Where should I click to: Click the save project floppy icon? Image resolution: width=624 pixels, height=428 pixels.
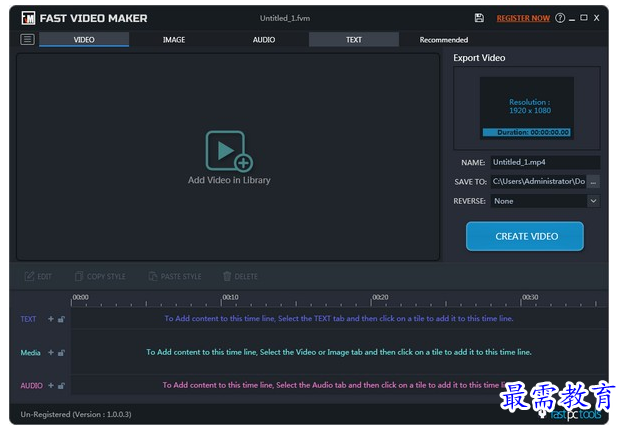(479, 18)
